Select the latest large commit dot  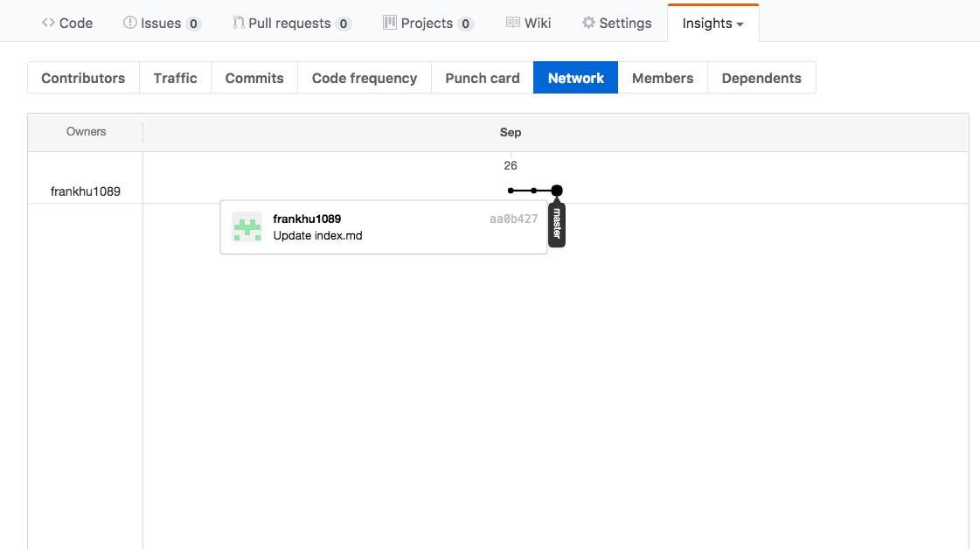click(557, 191)
